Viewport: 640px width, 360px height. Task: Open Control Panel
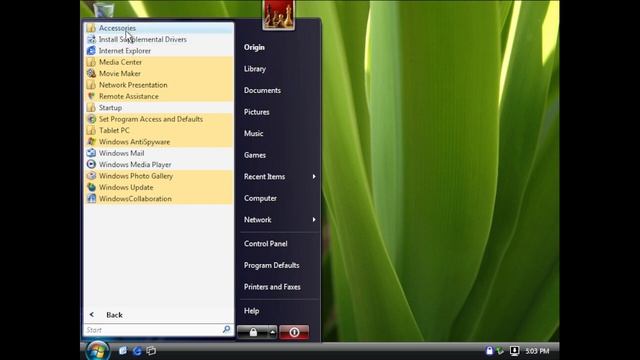(266, 244)
